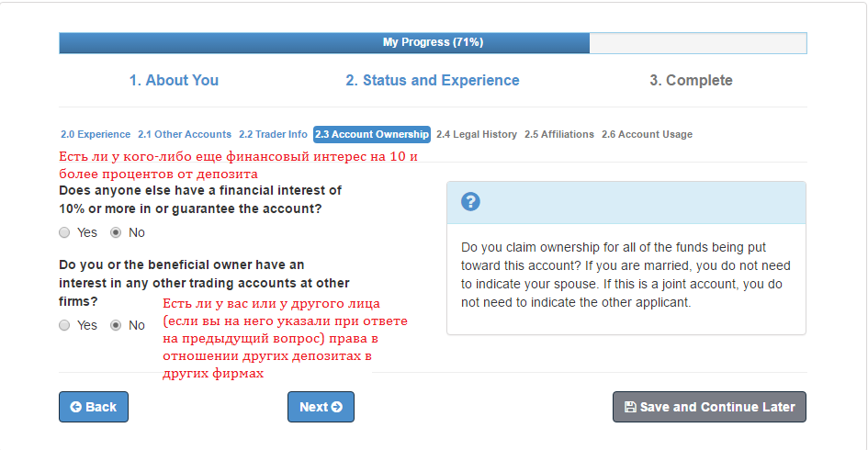This screenshot has width=868, height=450.
Task: Open the 2.4 Legal History tab
Action: tap(477, 134)
